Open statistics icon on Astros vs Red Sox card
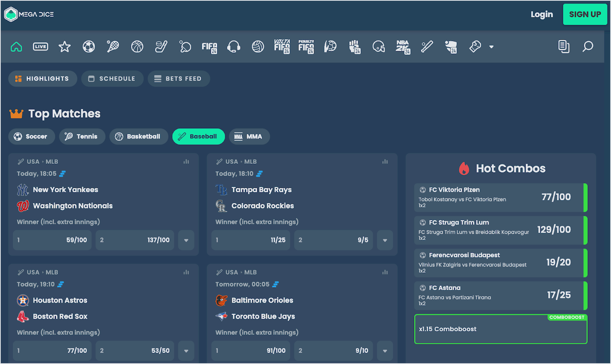611x364 pixels. click(x=186, y=272)
